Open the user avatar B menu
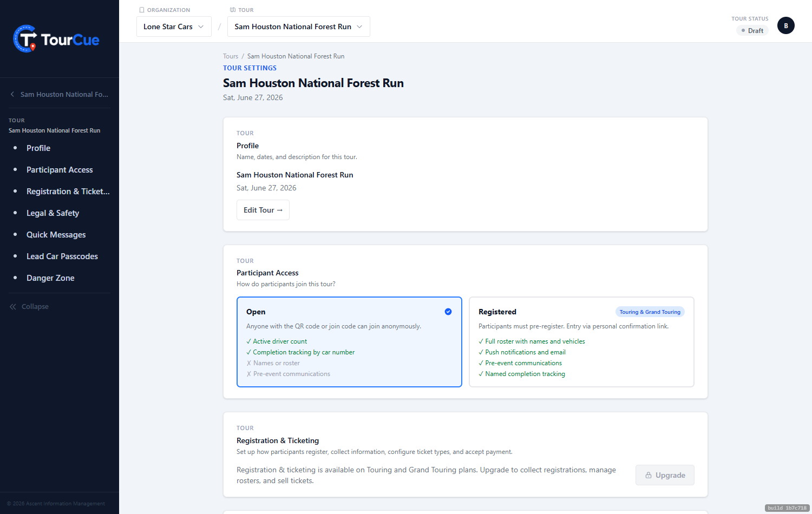The width and height of the screenshot is (812, 514). (x=786, y=25)
